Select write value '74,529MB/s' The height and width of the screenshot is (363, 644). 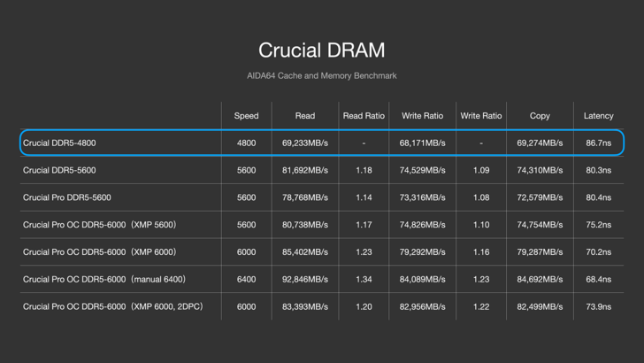[x=423, y=170]
